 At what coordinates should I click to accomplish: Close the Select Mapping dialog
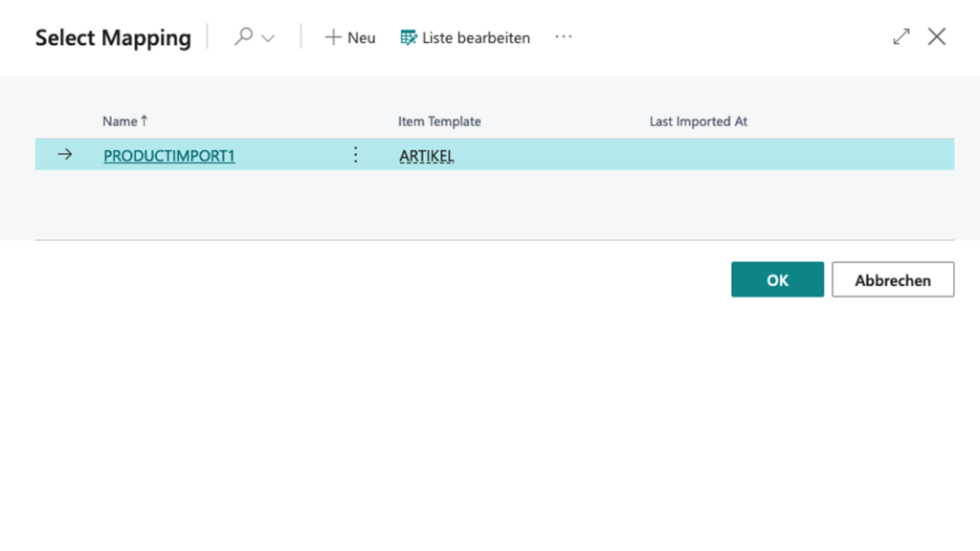(936, 37)
